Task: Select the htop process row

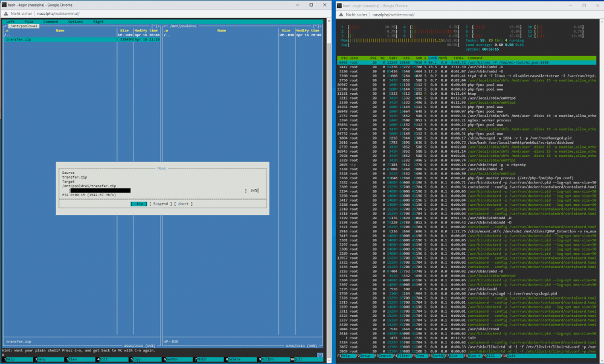Action: (466, 94)
